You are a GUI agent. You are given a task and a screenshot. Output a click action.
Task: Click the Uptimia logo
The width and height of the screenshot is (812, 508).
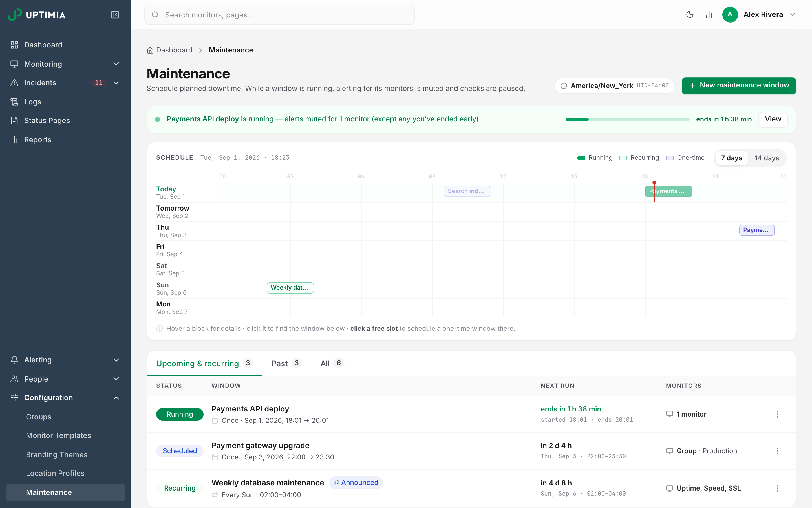coord(37,14)
